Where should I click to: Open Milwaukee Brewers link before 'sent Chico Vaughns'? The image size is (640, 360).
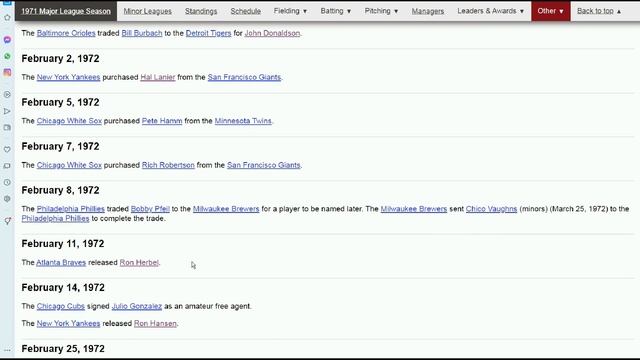click(413, 209)
